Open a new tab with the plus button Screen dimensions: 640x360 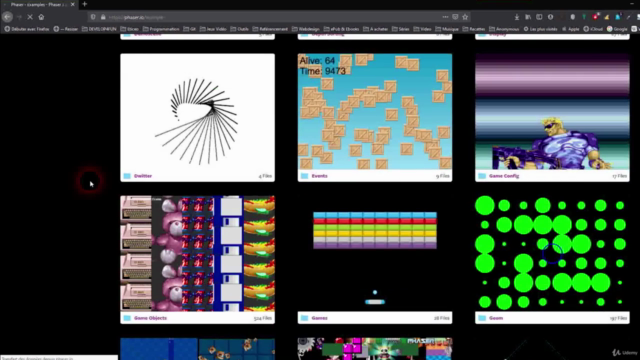click(x=84, y=4)
